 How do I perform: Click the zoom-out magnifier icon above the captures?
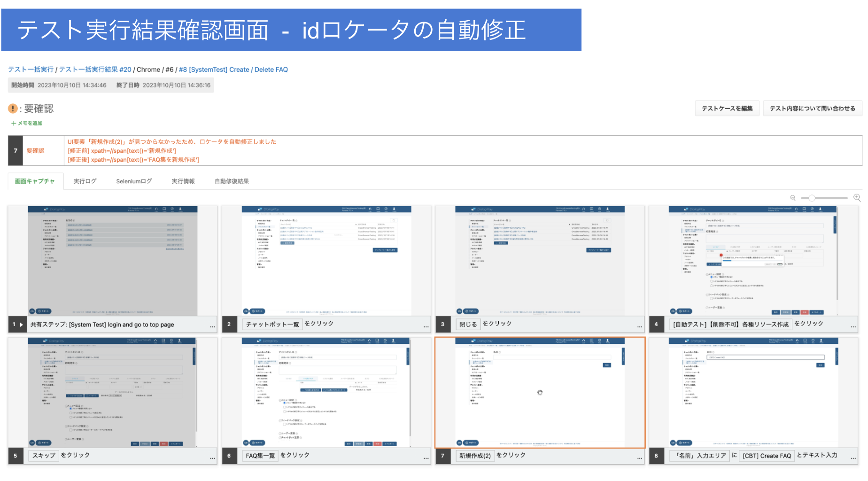793,198
